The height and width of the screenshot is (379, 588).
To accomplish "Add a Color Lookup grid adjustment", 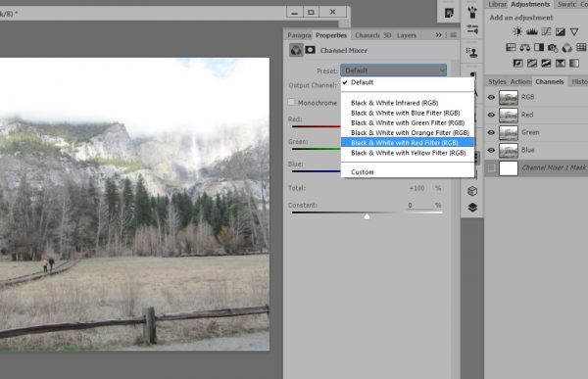I will 581,48.
